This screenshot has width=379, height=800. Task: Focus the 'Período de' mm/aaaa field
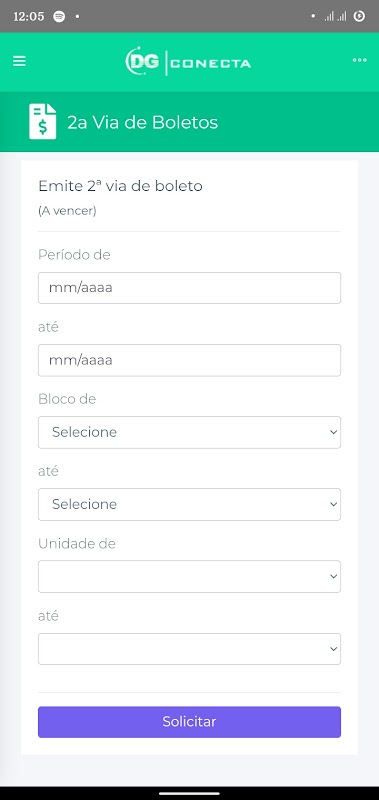189,288
